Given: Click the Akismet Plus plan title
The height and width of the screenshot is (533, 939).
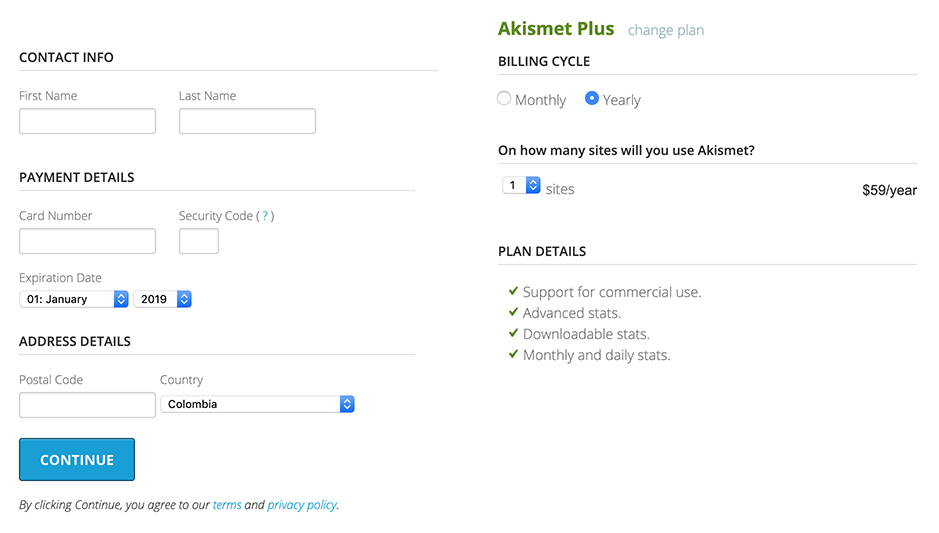Looking at the screenshot, I should (x=556, y=29).
